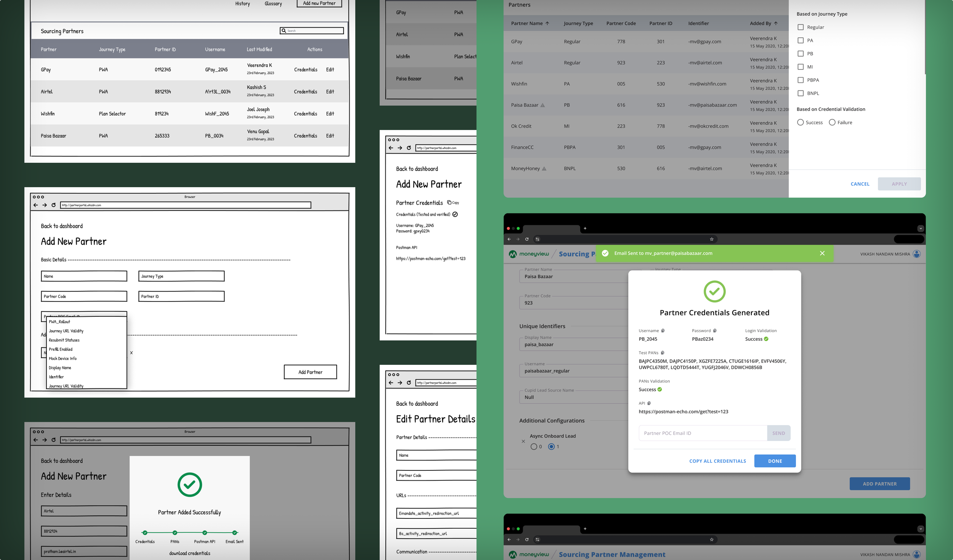Select Async Onboard Lead option 0
Viewport: 953px width, 560px height.
pyautogui.click(x=534, y=446)
